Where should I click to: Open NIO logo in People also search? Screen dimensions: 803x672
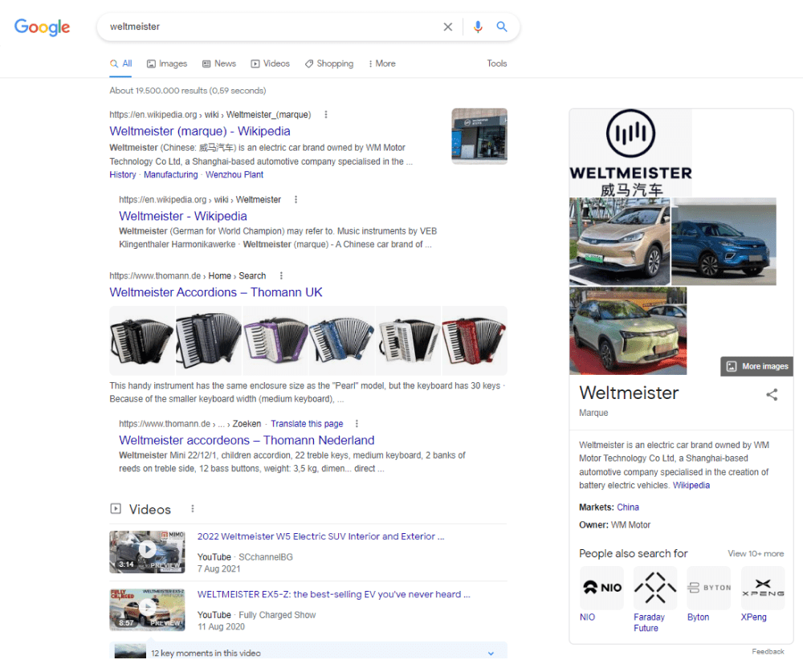coord(601,588)
